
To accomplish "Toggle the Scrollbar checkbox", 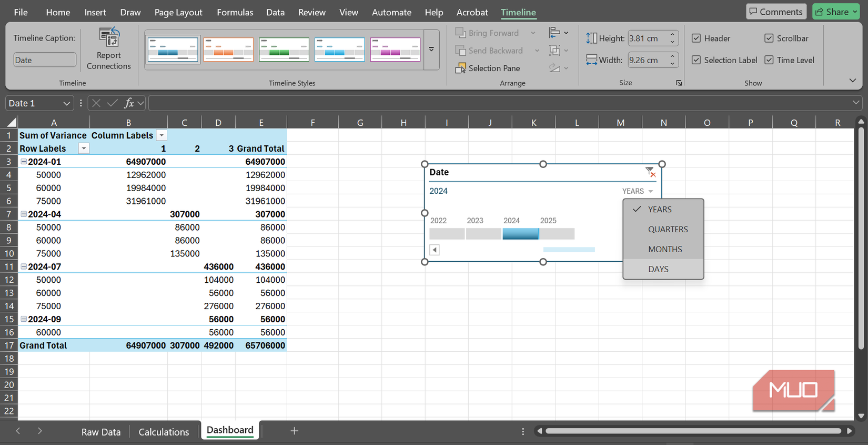I will (769, 38).
